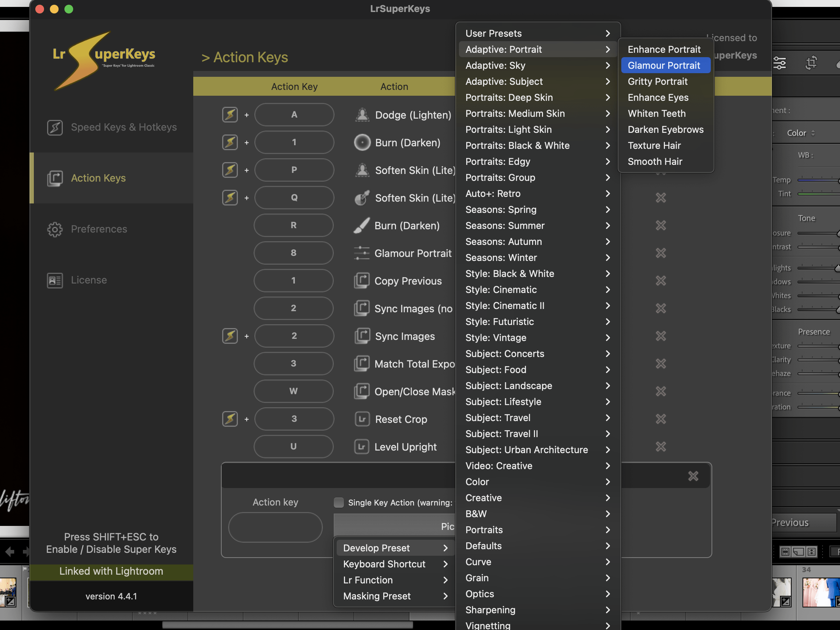The width and height of the screenshot is (840, 630).
Task: Choose Glamour Portrait preset
Action: (666, 65)
